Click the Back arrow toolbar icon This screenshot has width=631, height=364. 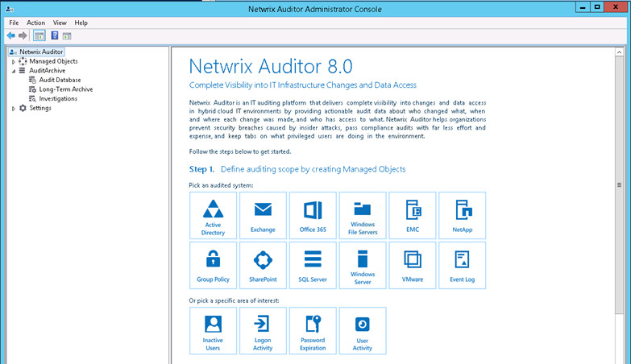point(10,35)
